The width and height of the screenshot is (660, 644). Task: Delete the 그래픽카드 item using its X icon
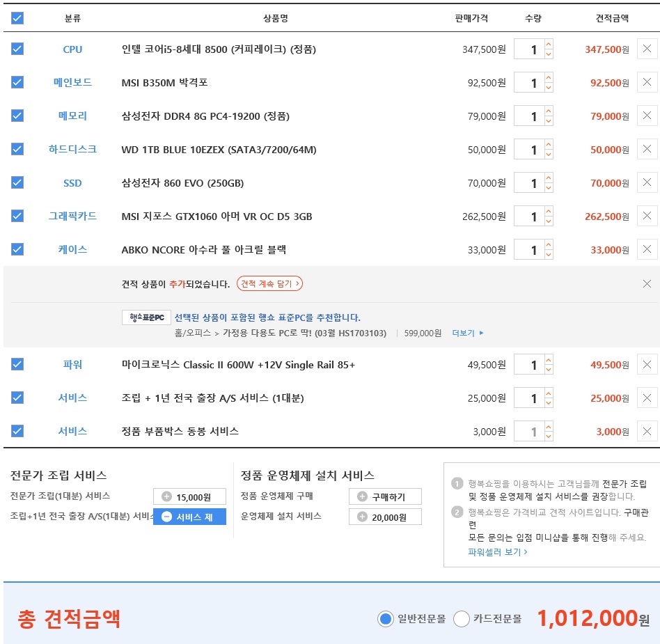[x=647, y=216]
